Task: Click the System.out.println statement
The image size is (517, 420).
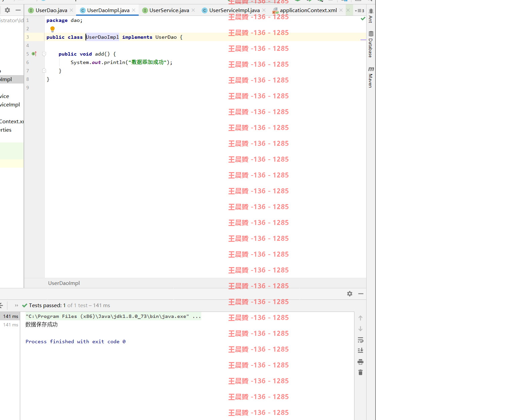Action: point(122,62)
